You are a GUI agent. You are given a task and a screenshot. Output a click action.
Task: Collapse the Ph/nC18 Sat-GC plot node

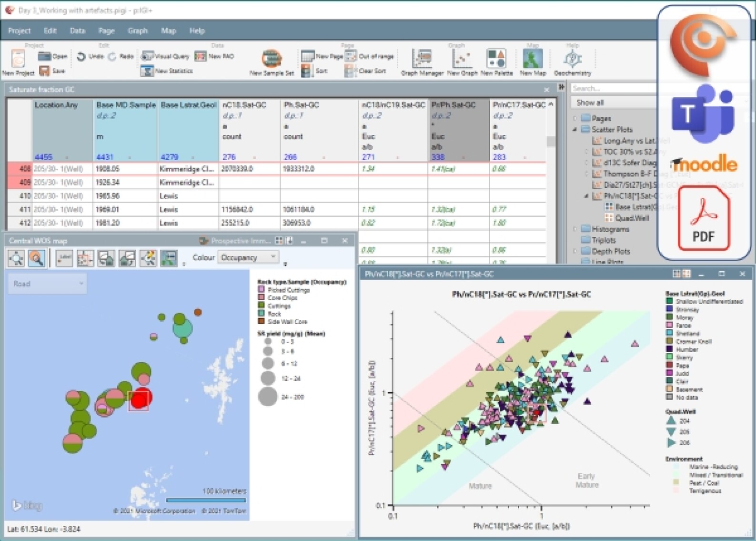click(x=586, y=196)
